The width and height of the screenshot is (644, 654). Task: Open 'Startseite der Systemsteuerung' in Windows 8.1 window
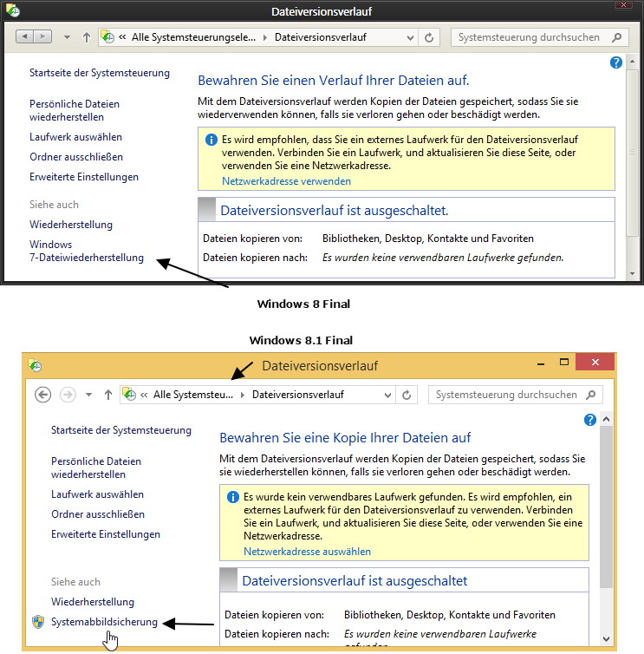click(121, 430)
